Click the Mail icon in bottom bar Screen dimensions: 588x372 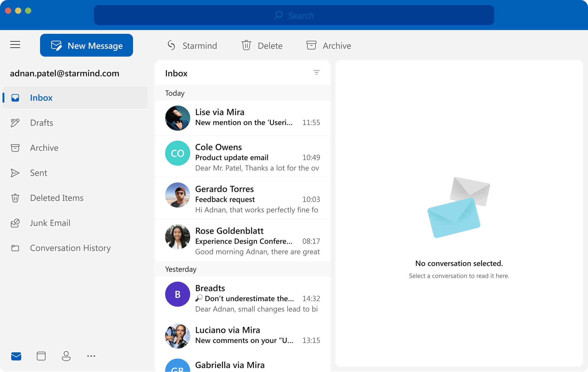tap(16, 356)
